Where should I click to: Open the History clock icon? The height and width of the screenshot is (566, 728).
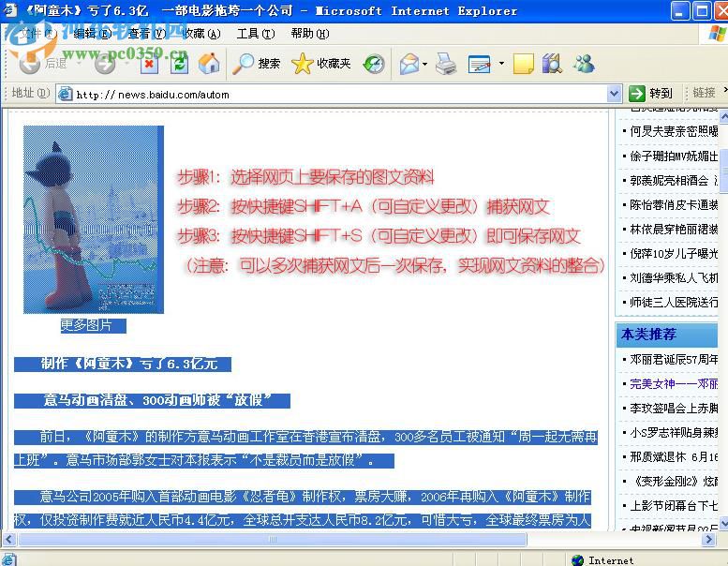(374, 64)
